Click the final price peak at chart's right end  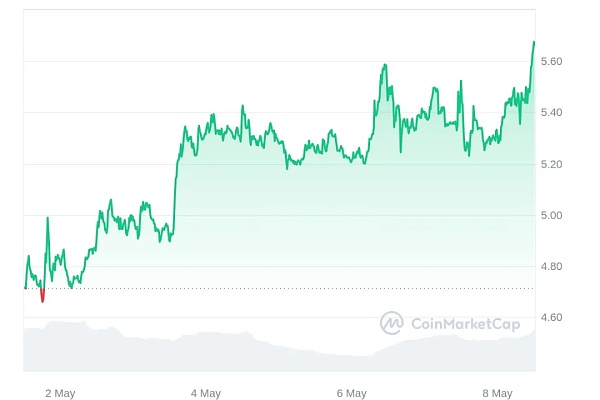534,43
